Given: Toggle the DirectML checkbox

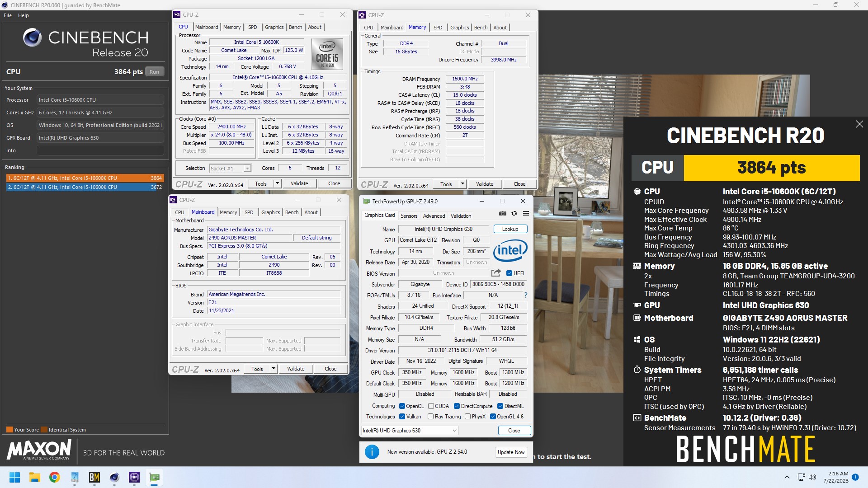Looking at the screenshot, I should 500,406.
